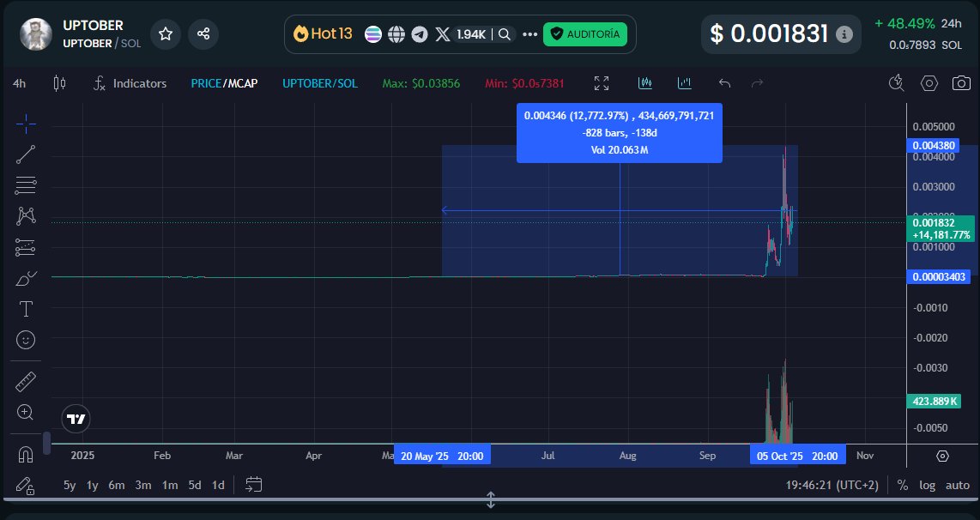The height and width of the screenshot is (520, 980).
Task: Toggle percent scale mode
Action: tap(903, 485)
